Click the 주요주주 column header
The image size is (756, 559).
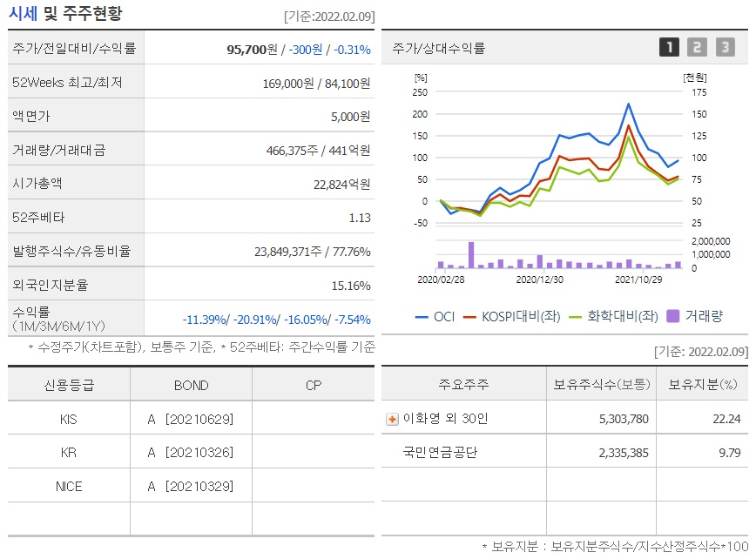(463, 385)
